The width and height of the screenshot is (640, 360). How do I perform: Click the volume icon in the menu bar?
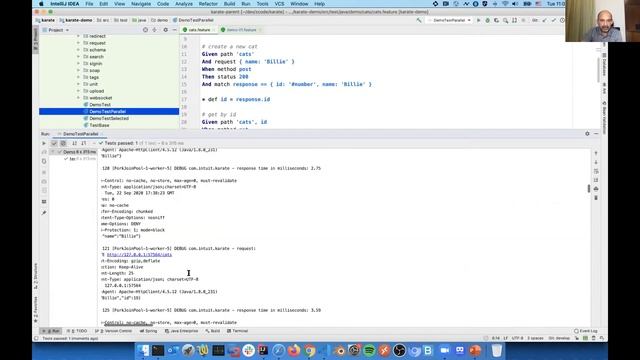[x=515, y=4]
